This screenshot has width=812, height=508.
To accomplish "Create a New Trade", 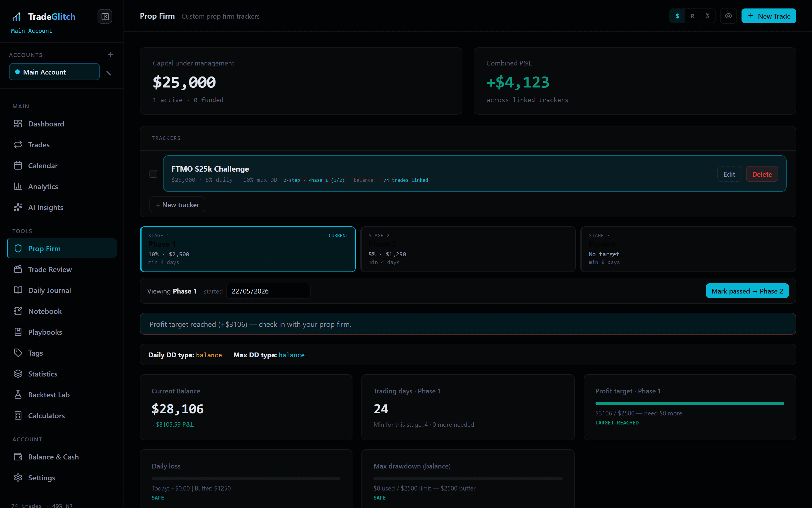I will pyautogui.click(x=768, y=16).
